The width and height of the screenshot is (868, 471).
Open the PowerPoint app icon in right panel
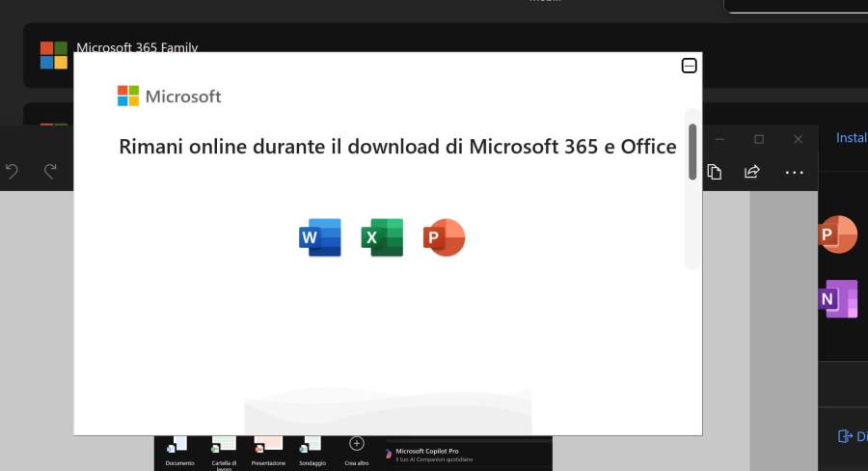[x=836, y=235]
